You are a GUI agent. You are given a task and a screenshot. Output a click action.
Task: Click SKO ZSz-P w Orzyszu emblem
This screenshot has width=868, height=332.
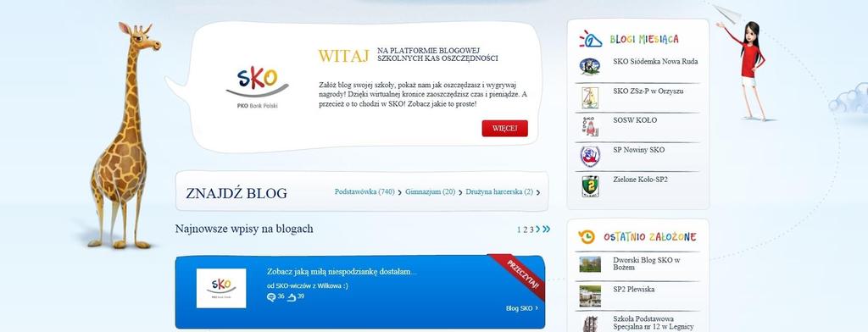[x=590, y=98]
